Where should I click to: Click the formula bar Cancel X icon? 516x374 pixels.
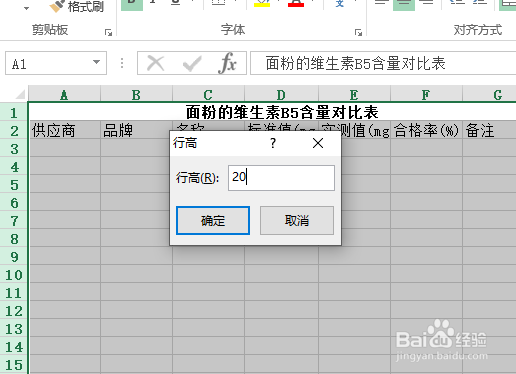pos(156,63)
